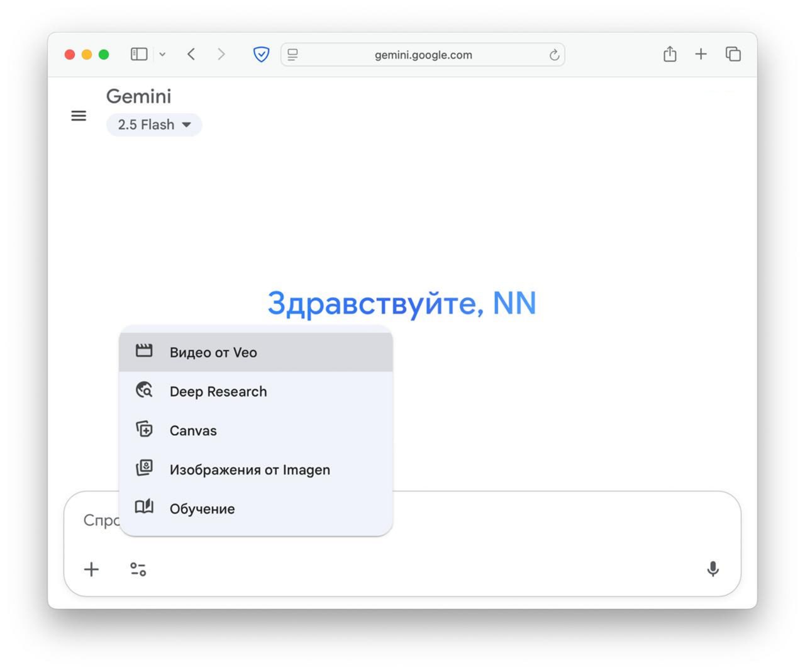
Task: Click the gemini.google.com address bar
Action: coord(423,55)
